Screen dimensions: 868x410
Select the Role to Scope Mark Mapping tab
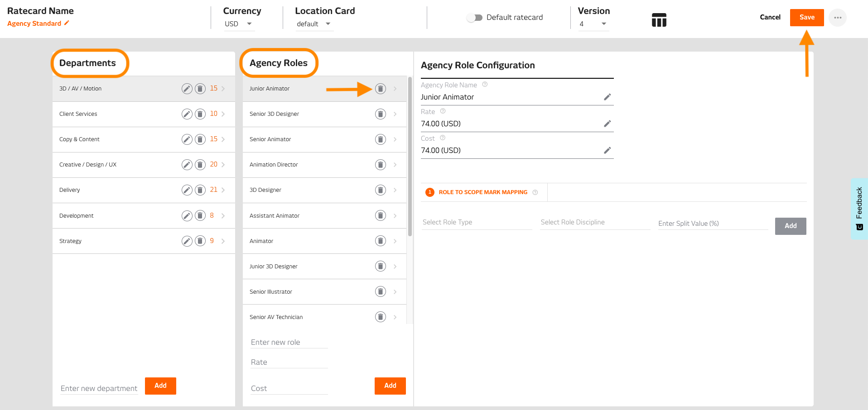point(482,192)
